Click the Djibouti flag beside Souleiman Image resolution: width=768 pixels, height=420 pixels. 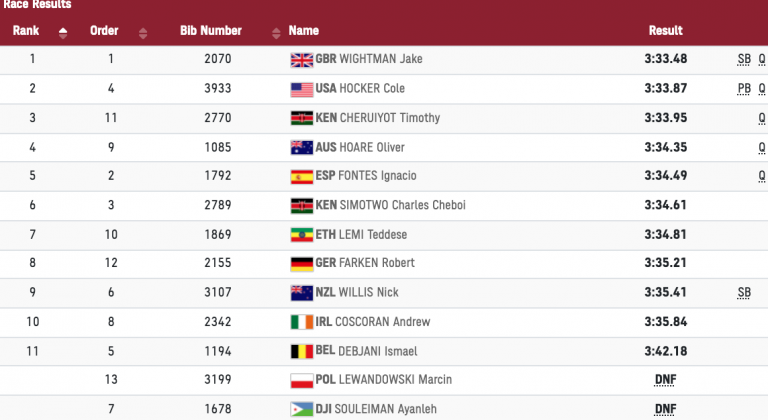(301, 409)
